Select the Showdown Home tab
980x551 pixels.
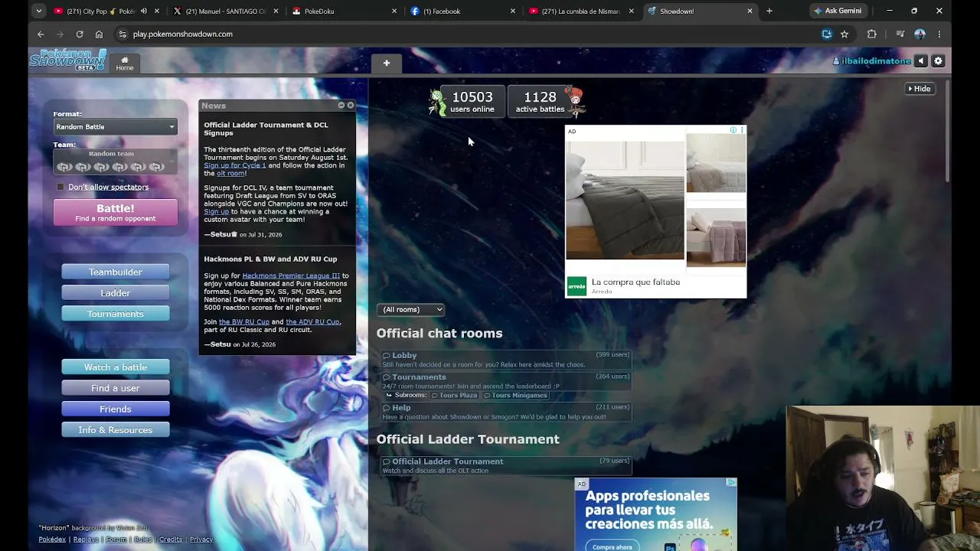pyautogui.click(x=125, y=64)
